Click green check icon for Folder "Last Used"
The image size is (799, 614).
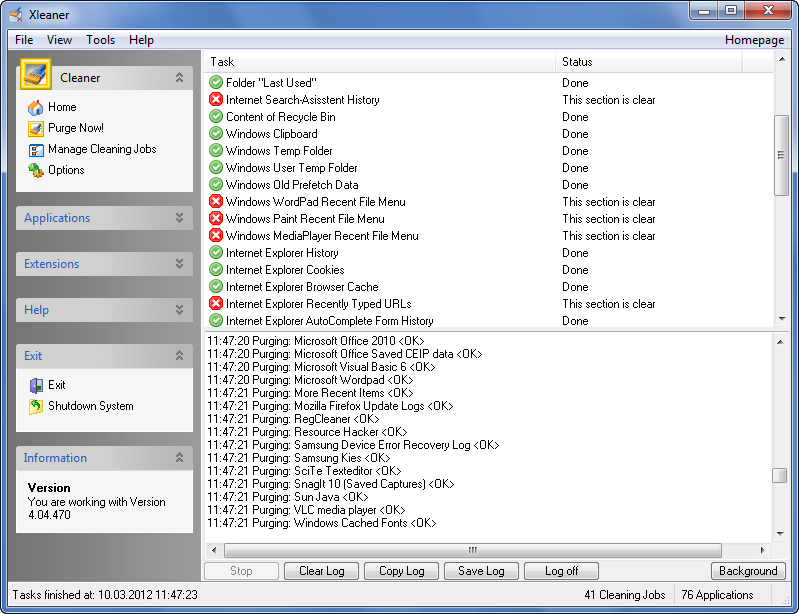click(x=216, y=82)
